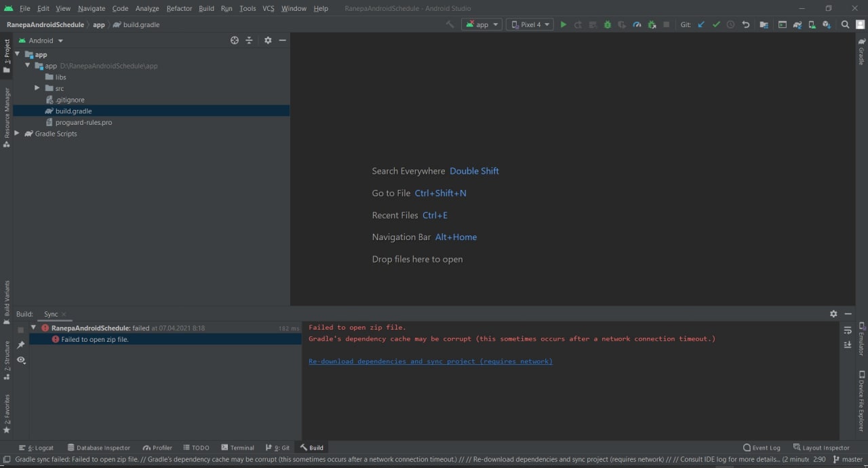The image size is (868, 468).
Task: Click Re-download dependencies and sync project link
Action: tap(431, 362)
